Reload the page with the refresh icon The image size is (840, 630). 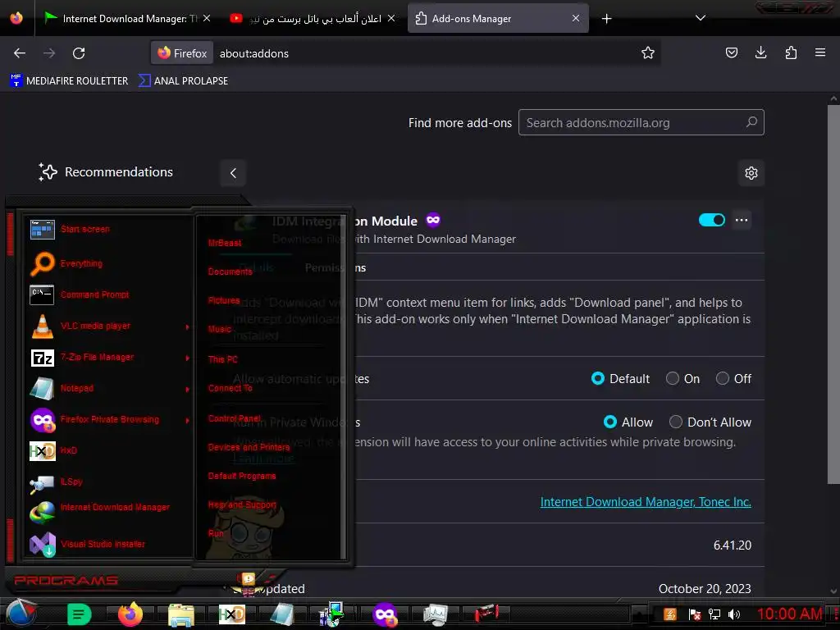[79, 53]
